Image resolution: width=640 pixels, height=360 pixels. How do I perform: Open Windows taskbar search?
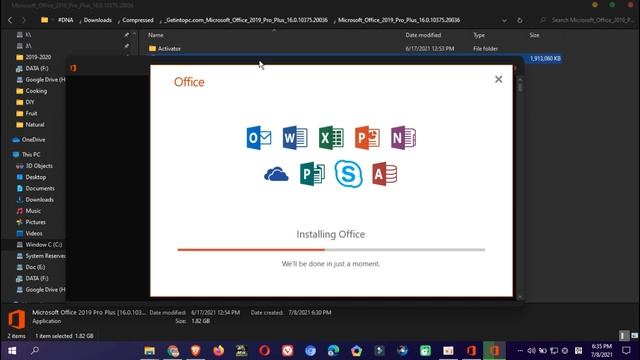(x=35, y=350)
